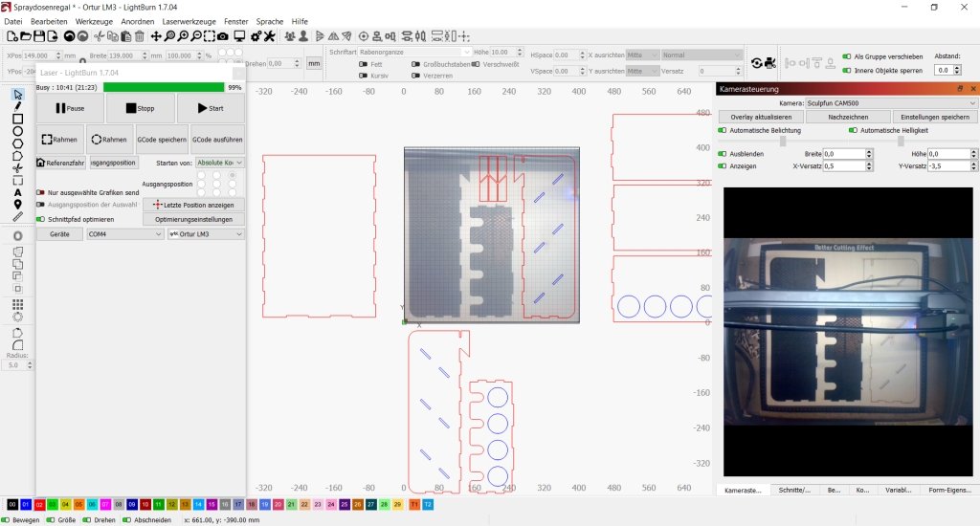Viewport: 980px width, 526px height.
Task: Select the measure ruler tool
Action: pyautogui.click(x=18, y=216)
